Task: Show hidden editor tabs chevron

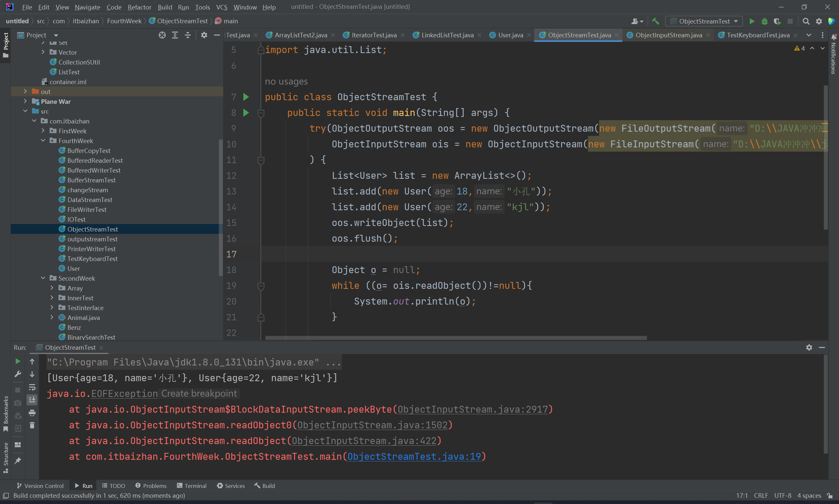Action: (809, 35)
